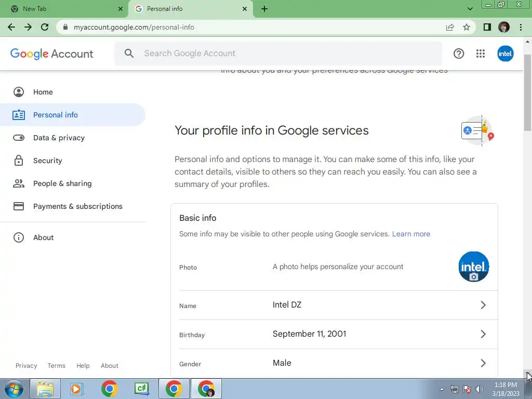The height and width of the screenshot is (399, 532).
Task: Click the search magnifier icon
Action: [x=129, y=54]
